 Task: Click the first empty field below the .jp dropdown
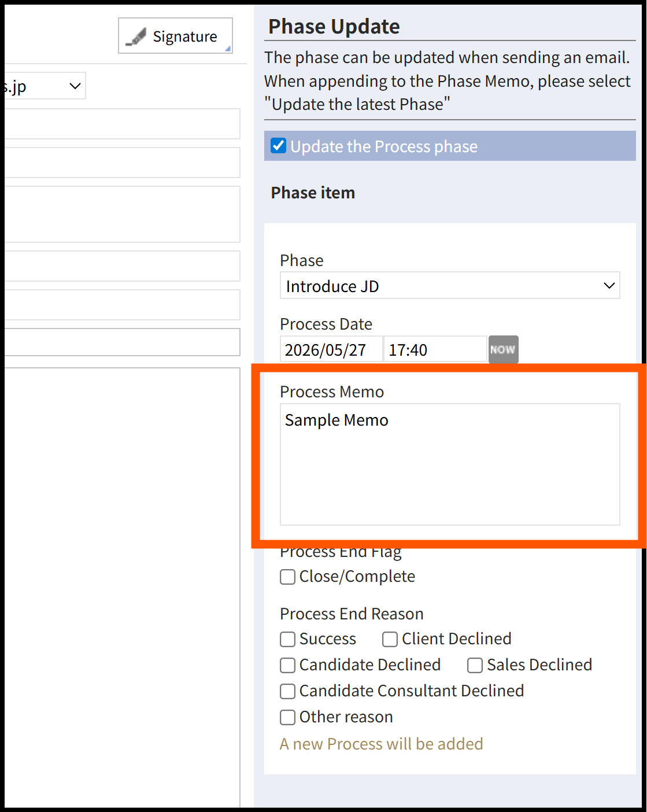[x=122, y=124]
